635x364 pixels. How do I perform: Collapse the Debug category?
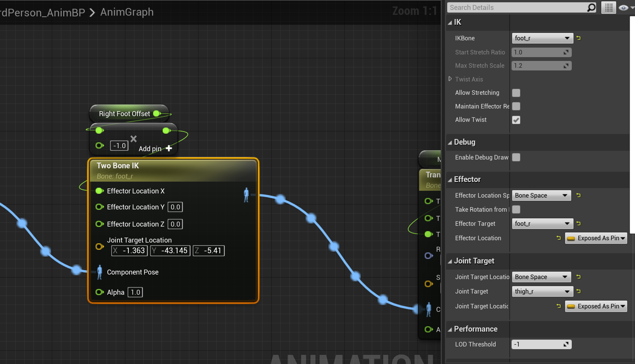450,142
